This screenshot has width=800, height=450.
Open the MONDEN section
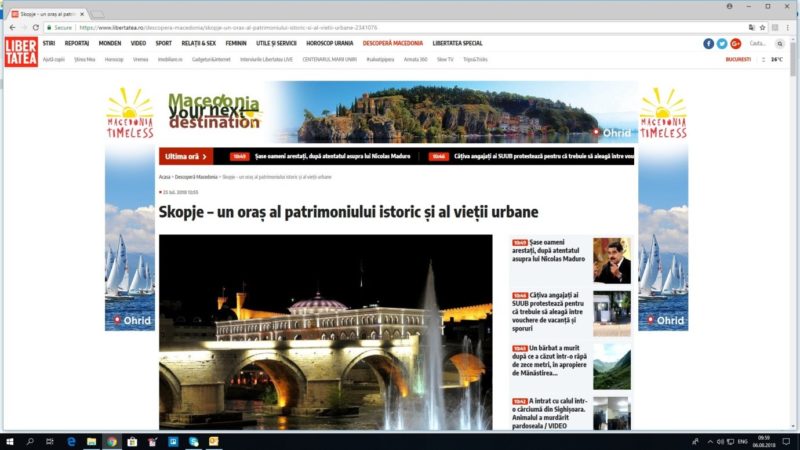click(x=110, y=43)
